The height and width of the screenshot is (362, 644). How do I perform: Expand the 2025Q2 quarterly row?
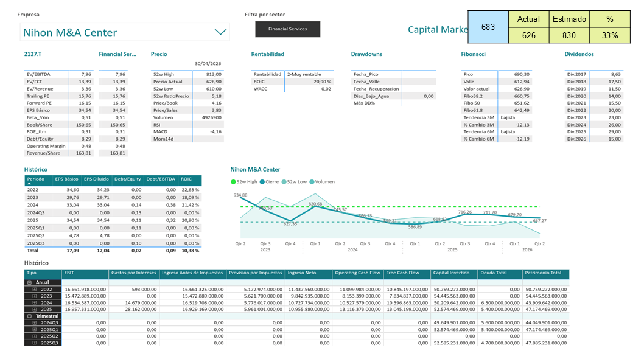coord(35,336)
